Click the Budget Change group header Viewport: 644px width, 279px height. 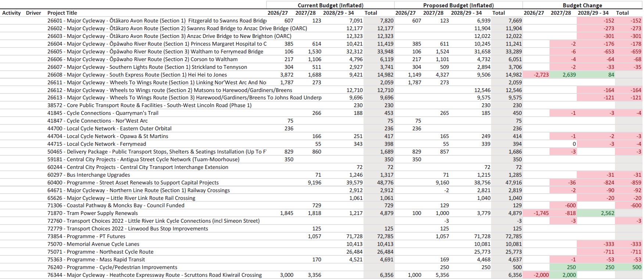(582, 5)
